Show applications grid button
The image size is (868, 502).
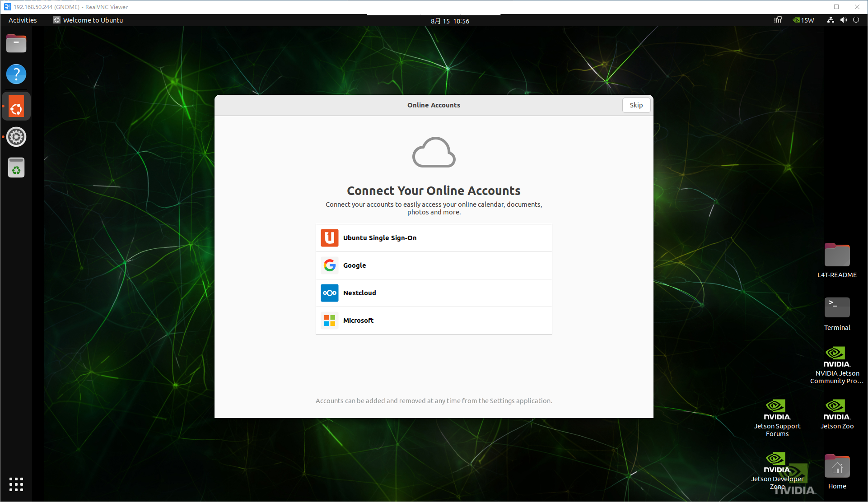[16, 484]
